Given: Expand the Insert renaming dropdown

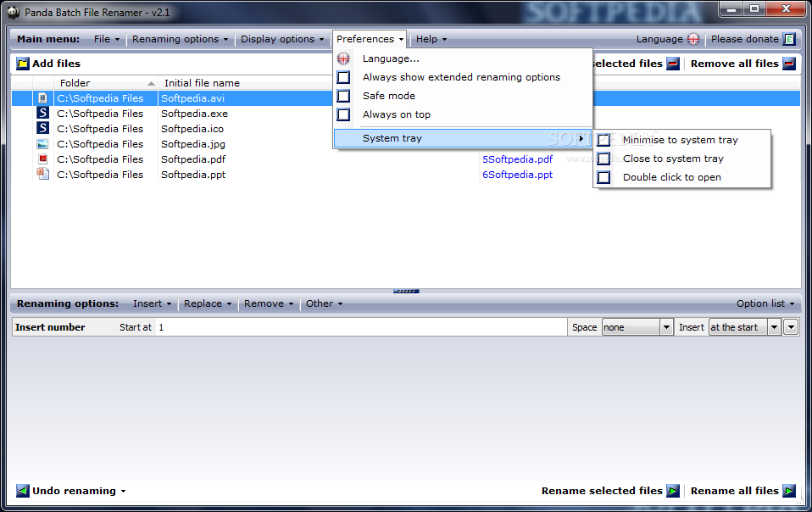Looking at the screenshot, I should (x=153, y=303).
